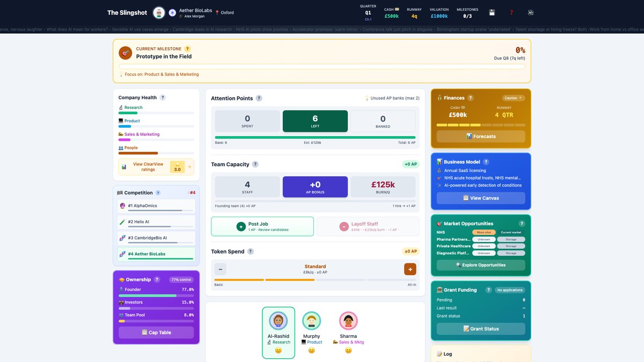Viewport: 644px width, 362px height.
Task: Toggle the sound speaker icon in header
Action: coord(531,12)
